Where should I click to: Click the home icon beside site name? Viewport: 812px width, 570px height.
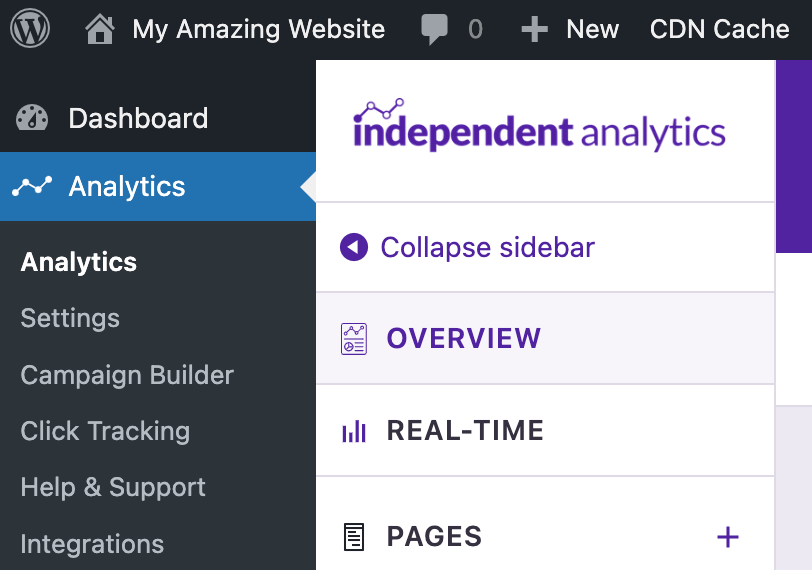tap(100, 30)
